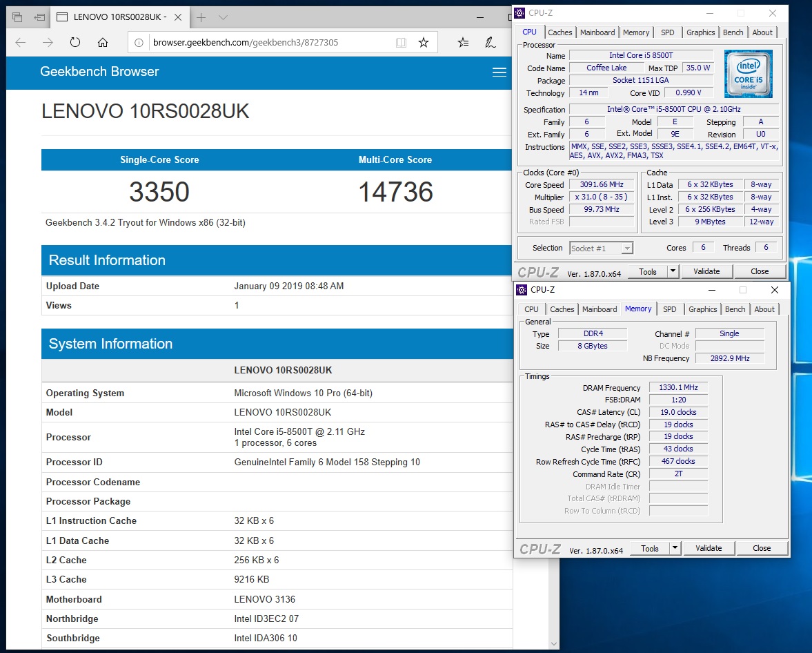Click Validate in top CPU-Z window
This screenshot has width=812, height=653.
(x=706, y=271)
